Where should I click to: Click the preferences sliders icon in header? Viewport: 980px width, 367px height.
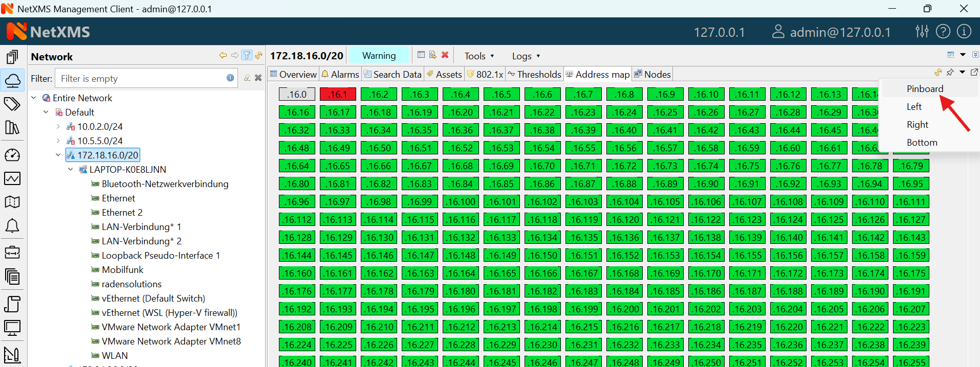click(922, 32)
